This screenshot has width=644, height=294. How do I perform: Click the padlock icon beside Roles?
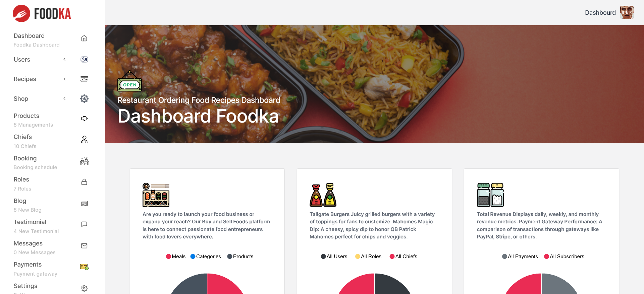[x=84, y=182]
